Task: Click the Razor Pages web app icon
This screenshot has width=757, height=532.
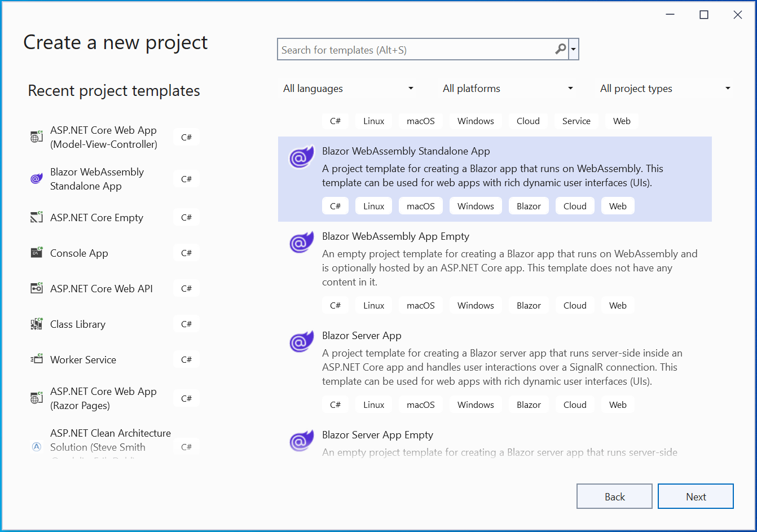Action: [37, 398]
